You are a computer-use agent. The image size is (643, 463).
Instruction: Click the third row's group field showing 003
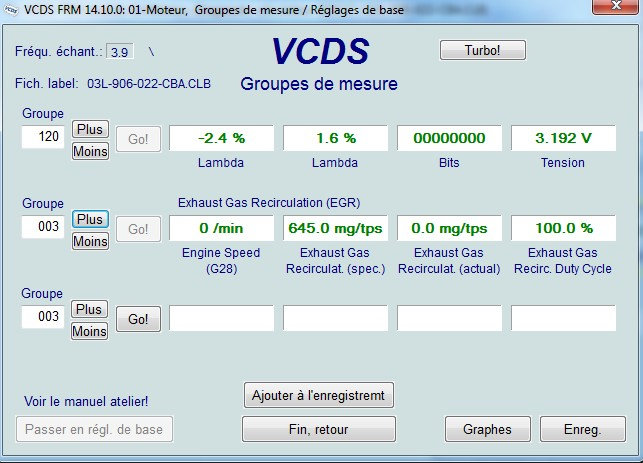[x=43, y=317]
